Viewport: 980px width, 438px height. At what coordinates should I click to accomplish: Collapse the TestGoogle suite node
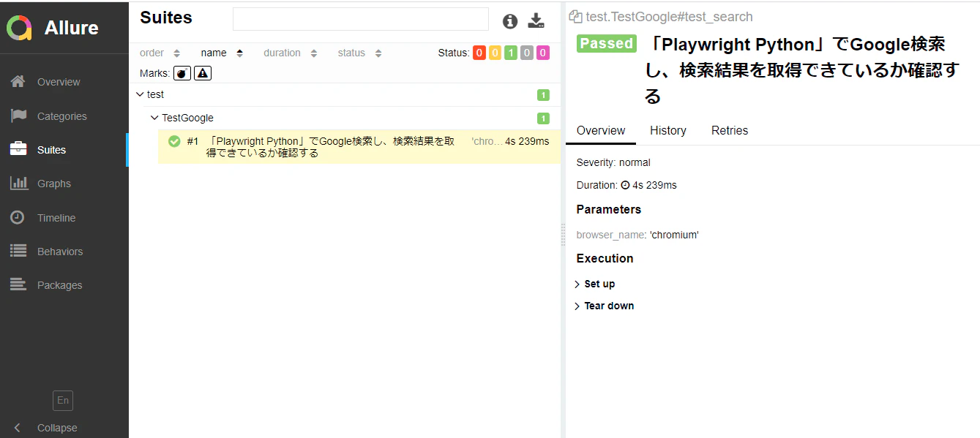pos(154,118)
